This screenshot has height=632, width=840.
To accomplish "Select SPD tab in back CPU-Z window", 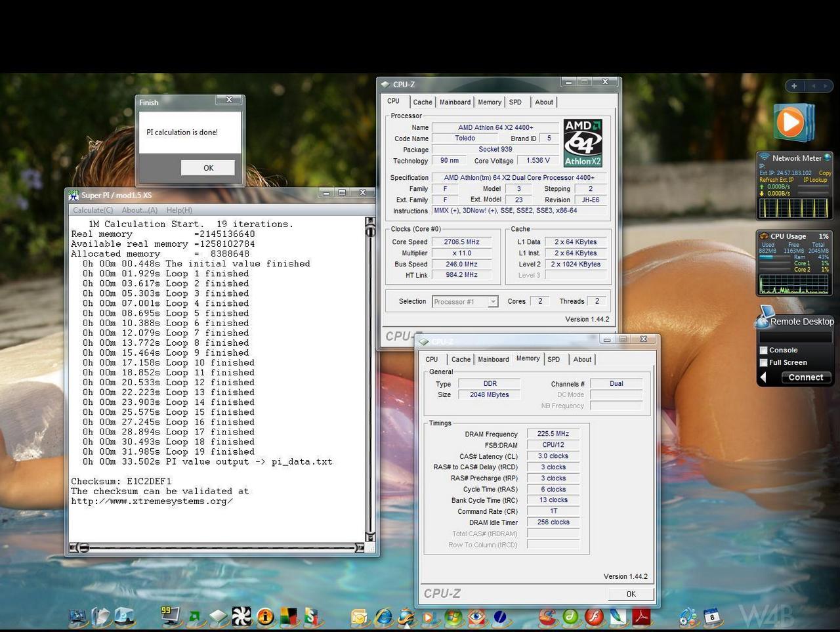I will [515, 102].
